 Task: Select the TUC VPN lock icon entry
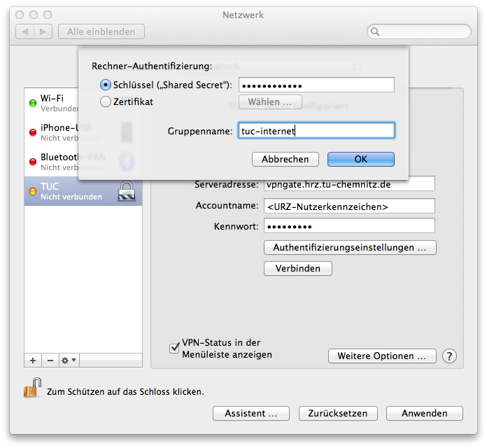(x=126, y=191)
